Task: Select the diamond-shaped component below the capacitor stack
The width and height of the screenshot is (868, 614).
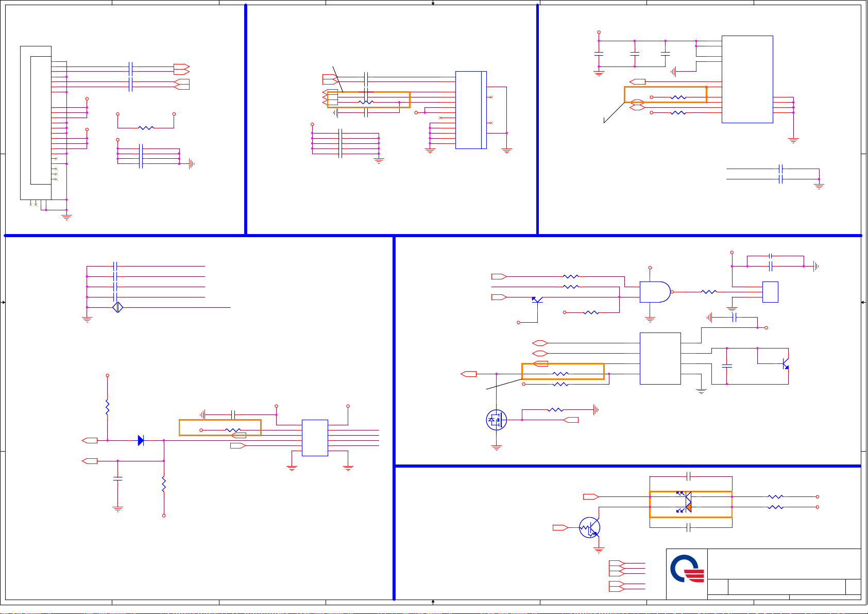Action: coord(117,307)
